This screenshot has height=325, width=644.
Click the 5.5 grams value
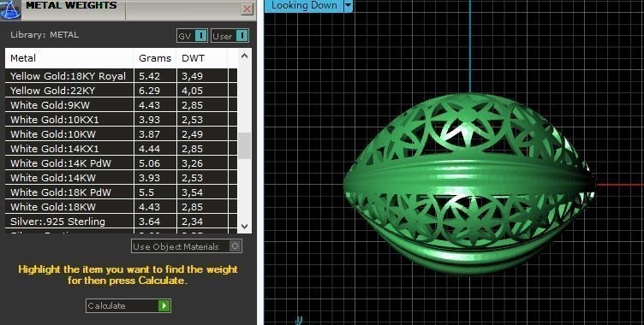tap(146, 192)
